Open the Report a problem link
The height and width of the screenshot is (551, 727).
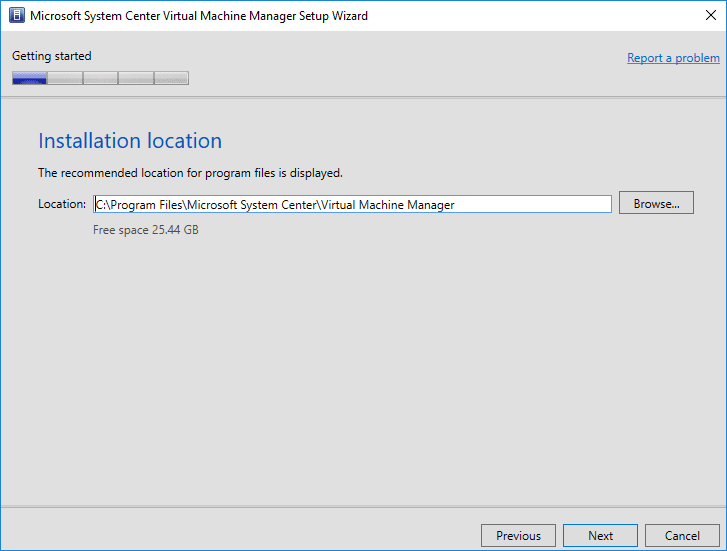(x=673, y=58)
